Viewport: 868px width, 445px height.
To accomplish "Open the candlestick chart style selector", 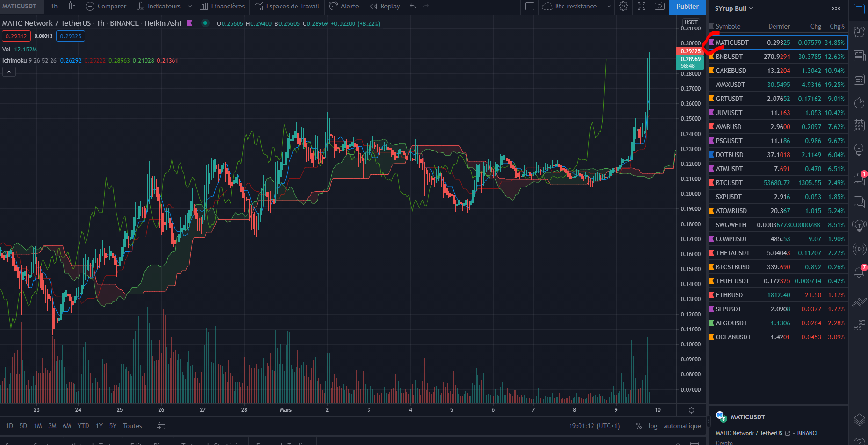I will [x=72, y=6].
